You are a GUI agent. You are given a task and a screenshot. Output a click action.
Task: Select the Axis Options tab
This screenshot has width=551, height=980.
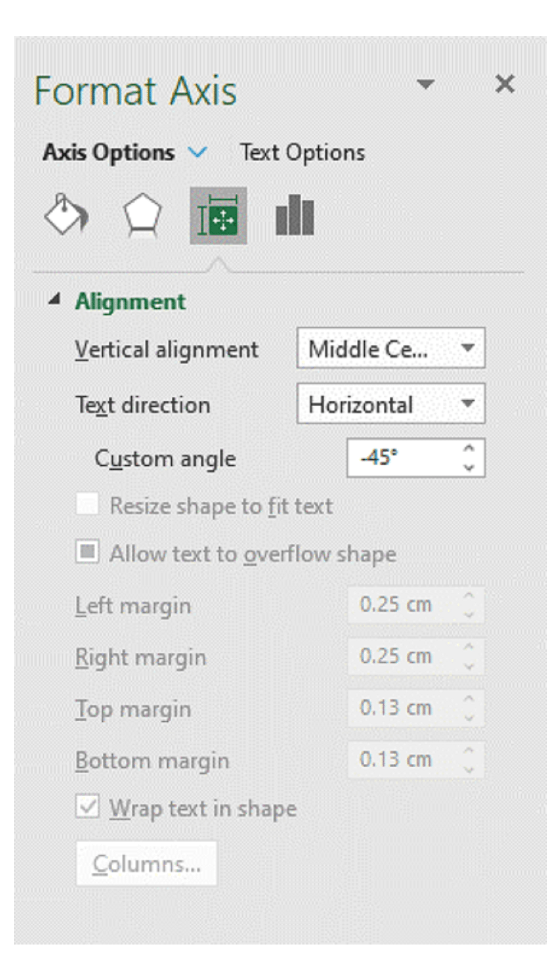(108, 153)
